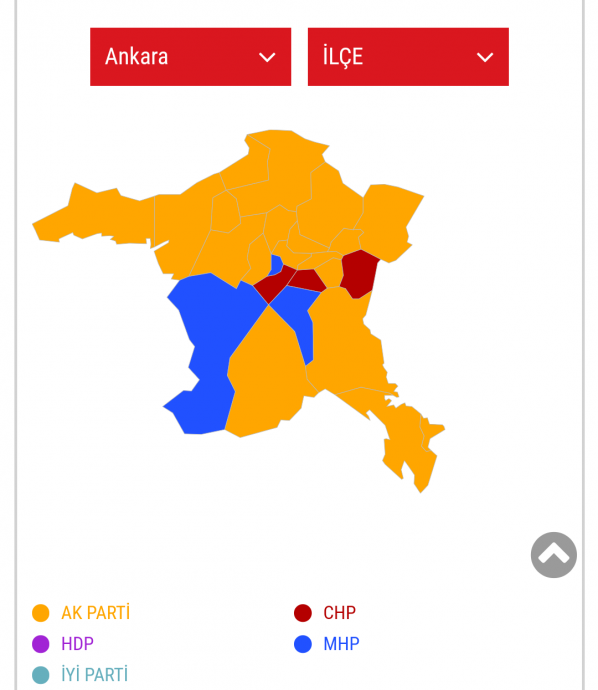Click the dark red CHP legend dot

point(303,613)
